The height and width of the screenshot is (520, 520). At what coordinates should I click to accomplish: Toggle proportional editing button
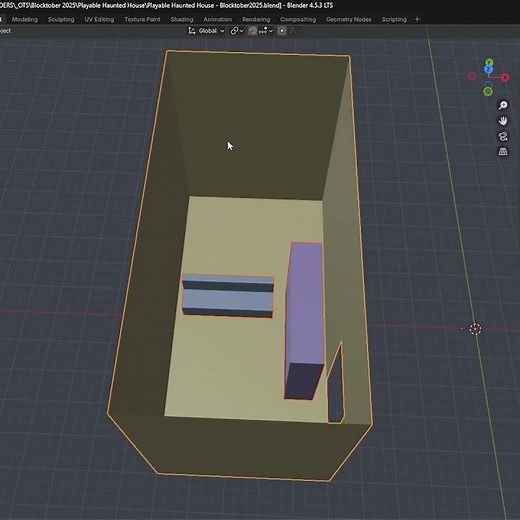282,31
